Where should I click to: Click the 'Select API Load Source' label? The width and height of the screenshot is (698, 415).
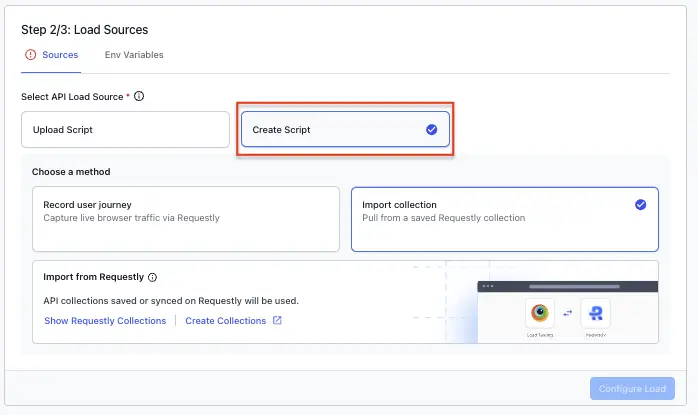pos(72,97)
